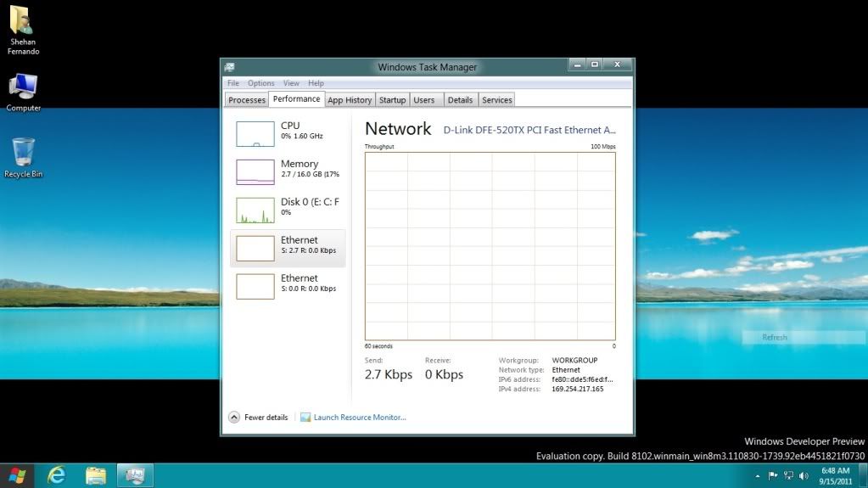Open the File menu
This screenshot has width=868, height=488.
233,83
